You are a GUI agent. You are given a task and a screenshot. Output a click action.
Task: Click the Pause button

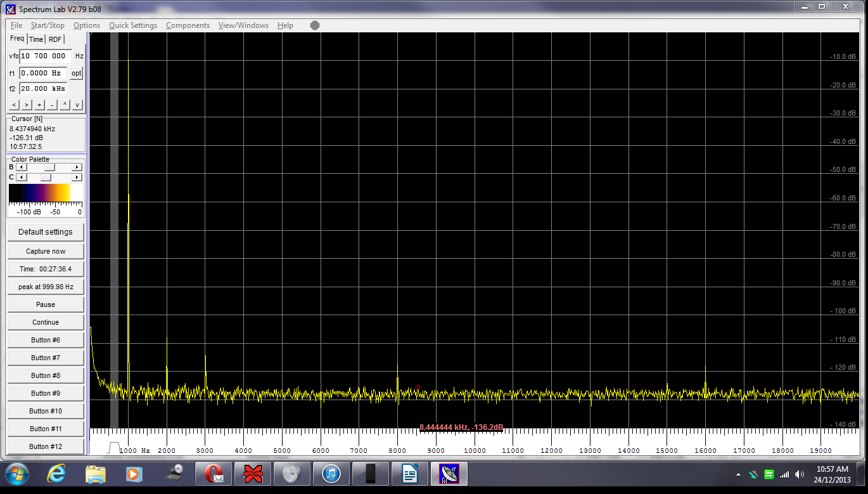point(46,304)
